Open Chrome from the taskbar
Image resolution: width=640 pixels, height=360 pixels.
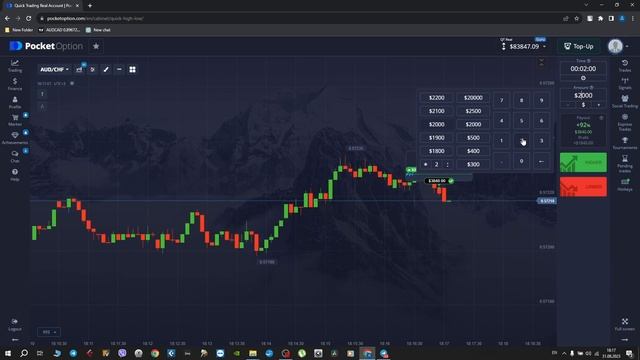point(155,353)
